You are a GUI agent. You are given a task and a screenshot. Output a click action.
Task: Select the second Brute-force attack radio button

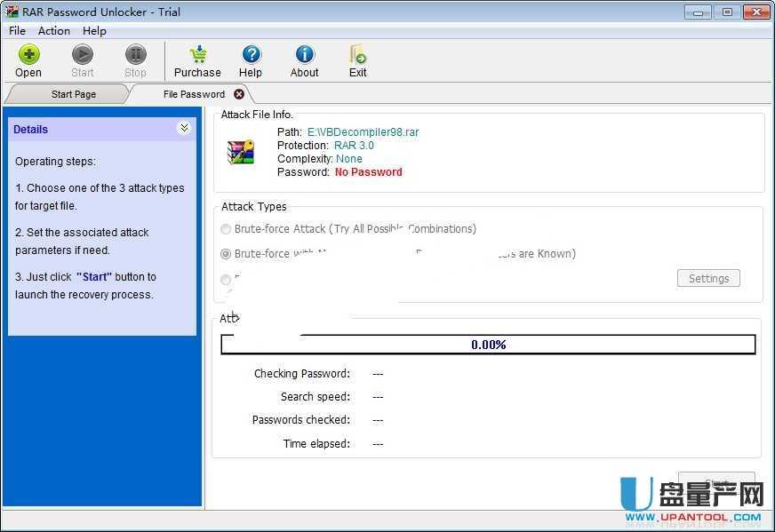(226, 254)
